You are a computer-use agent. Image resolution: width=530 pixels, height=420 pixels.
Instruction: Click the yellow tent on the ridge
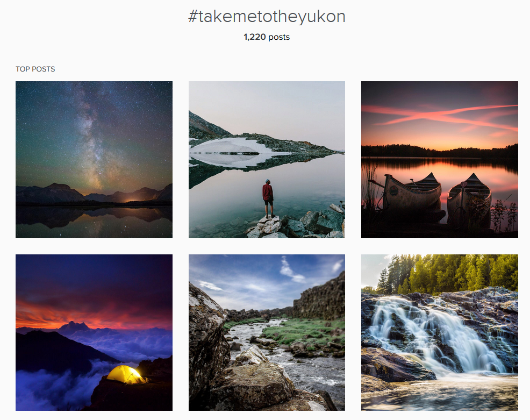point(126,374)
